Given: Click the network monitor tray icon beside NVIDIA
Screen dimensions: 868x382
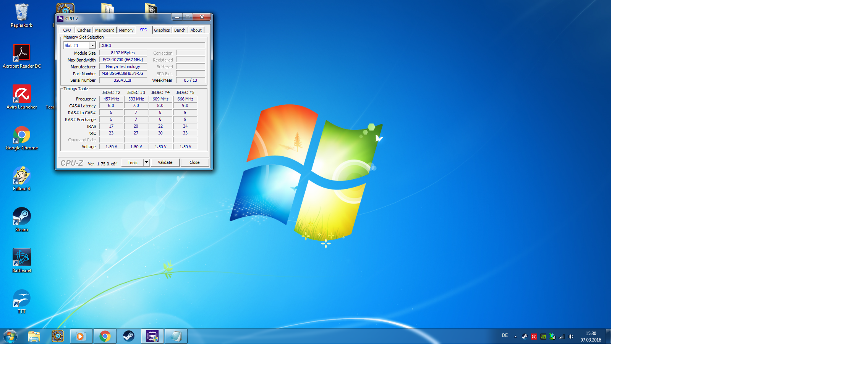Looking at the screenshot, I should click(x=552, y=337).
